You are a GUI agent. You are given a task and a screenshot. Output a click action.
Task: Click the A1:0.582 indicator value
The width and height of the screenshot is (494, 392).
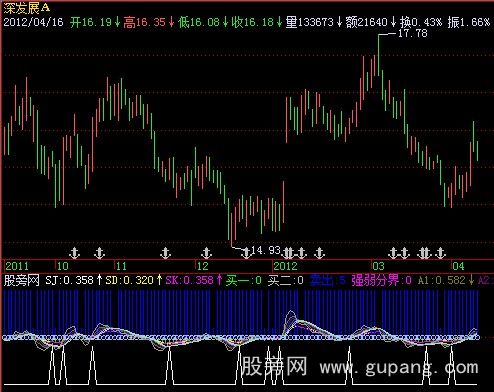pyautogui.click(x=445, y=280)
